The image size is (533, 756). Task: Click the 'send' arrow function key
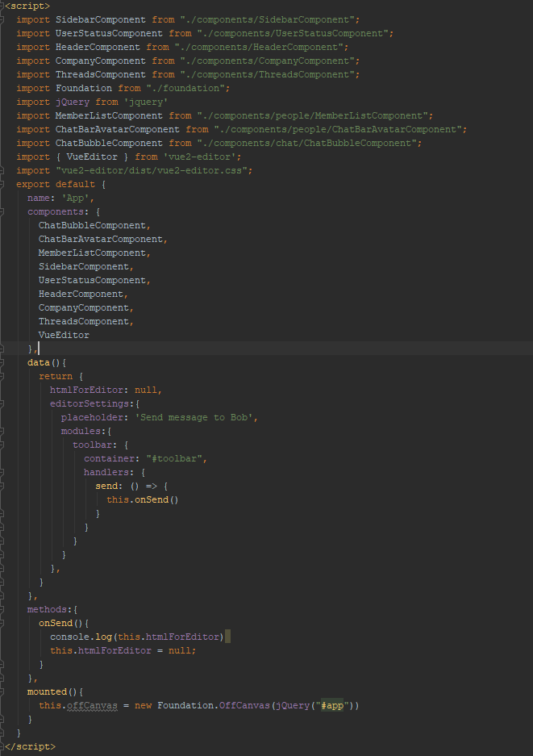point(106,486)
